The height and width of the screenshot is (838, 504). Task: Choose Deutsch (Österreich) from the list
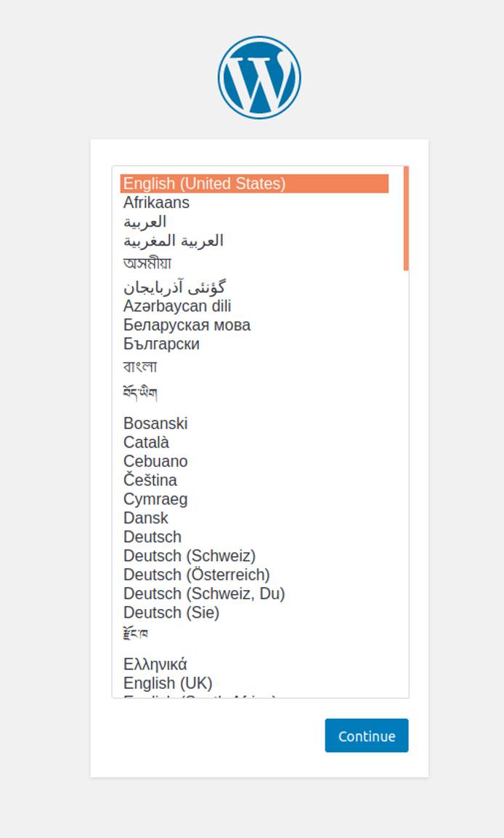[196, 575]
